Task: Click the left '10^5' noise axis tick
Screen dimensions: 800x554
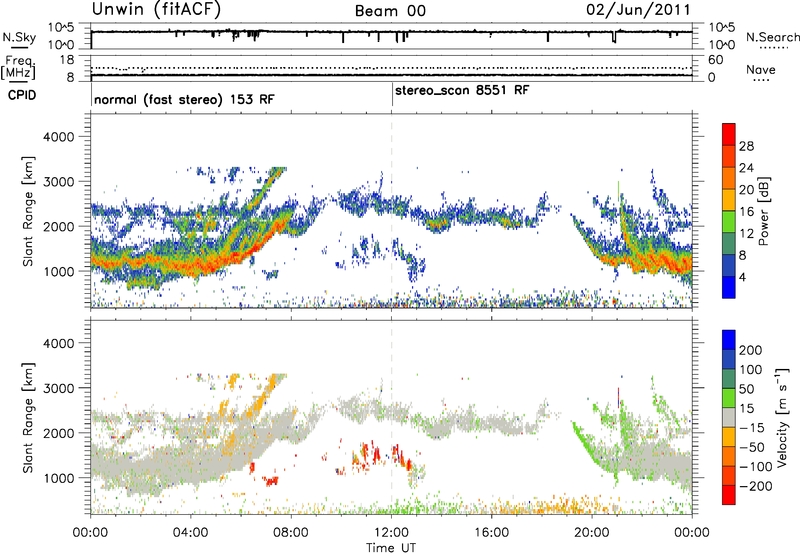Action: (x=61, y=27)
